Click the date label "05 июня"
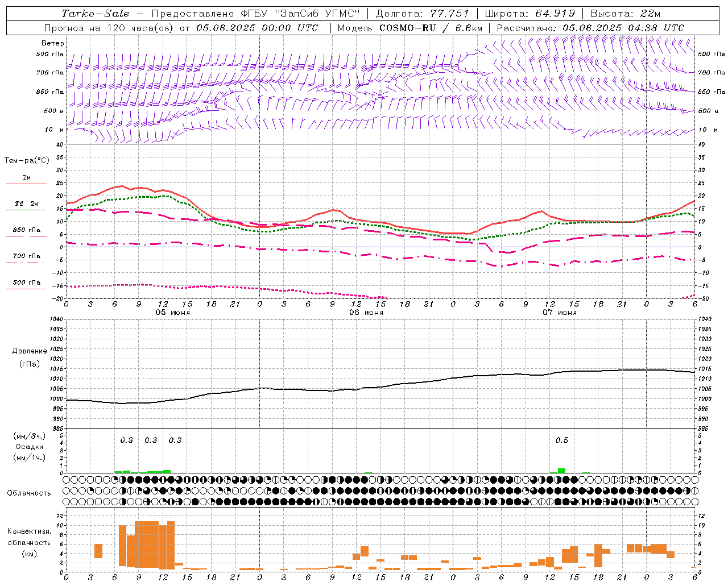Image resolution: width=728 pixels, height=582 pixels. point(173,313)
